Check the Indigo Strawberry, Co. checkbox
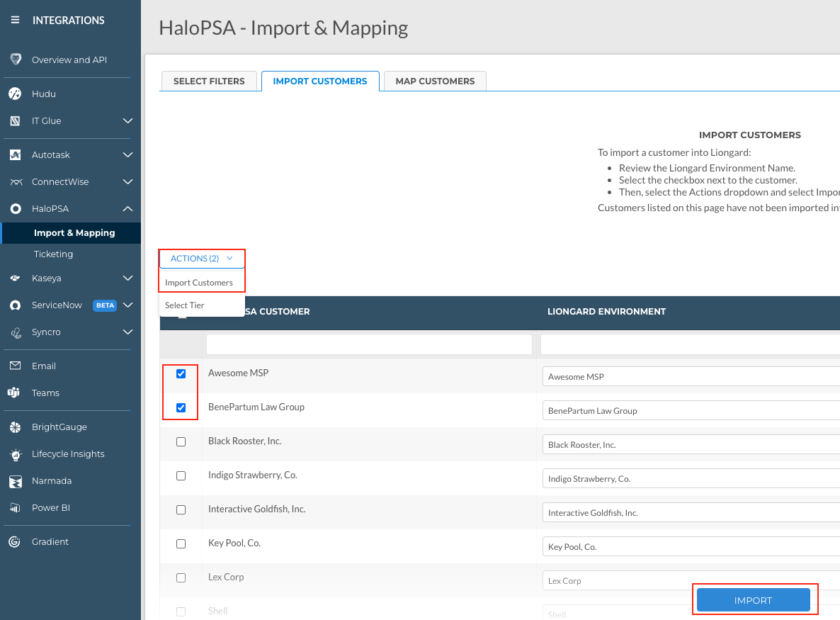The height and width of the screenshot is (620, 840). tap(181, 476)
